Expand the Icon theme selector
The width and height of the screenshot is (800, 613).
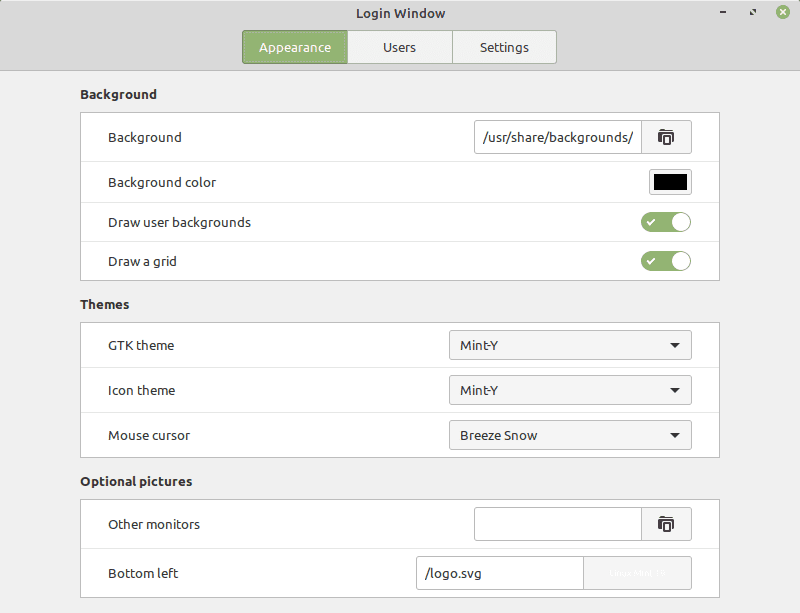coord(569,390)
